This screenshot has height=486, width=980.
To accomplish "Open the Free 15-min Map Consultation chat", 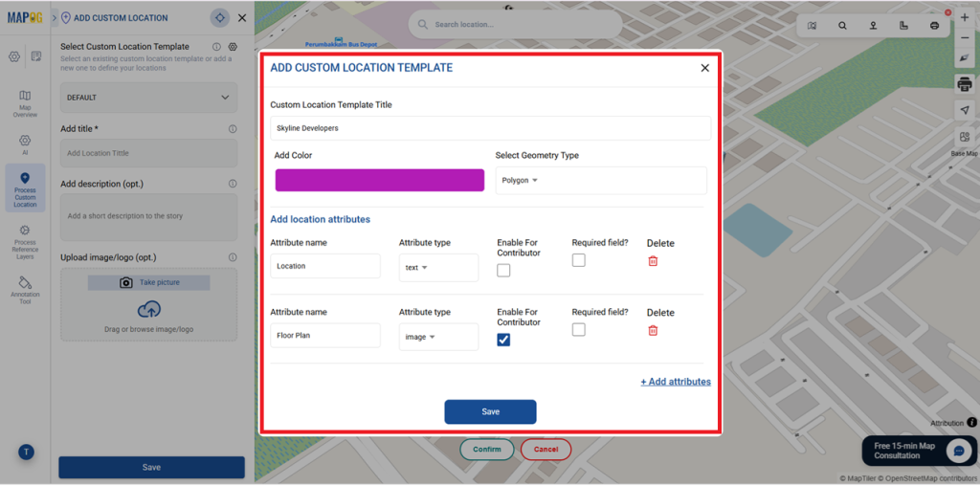I will (918, 451).
